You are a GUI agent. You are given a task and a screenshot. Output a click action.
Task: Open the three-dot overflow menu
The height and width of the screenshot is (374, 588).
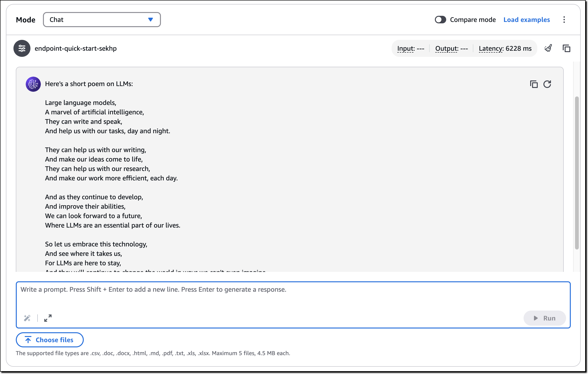click(x=564, y=20)
